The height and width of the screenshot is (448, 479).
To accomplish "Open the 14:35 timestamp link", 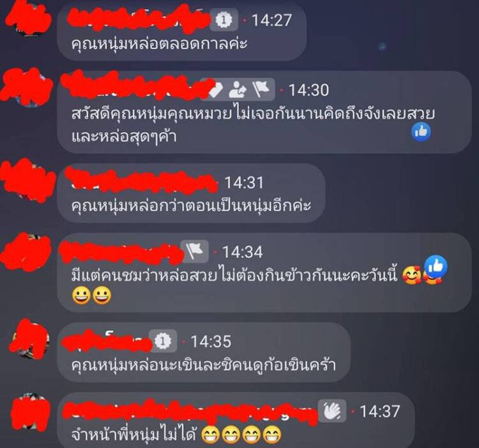I will [x=211, y=341].
